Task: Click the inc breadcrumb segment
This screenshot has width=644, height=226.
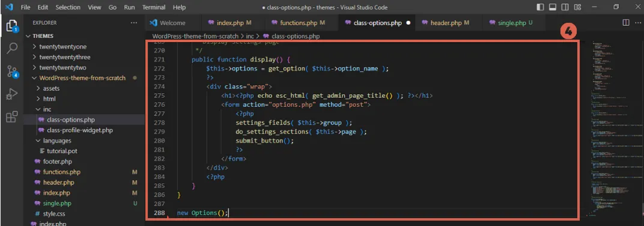Action: [x=250, y=36]
